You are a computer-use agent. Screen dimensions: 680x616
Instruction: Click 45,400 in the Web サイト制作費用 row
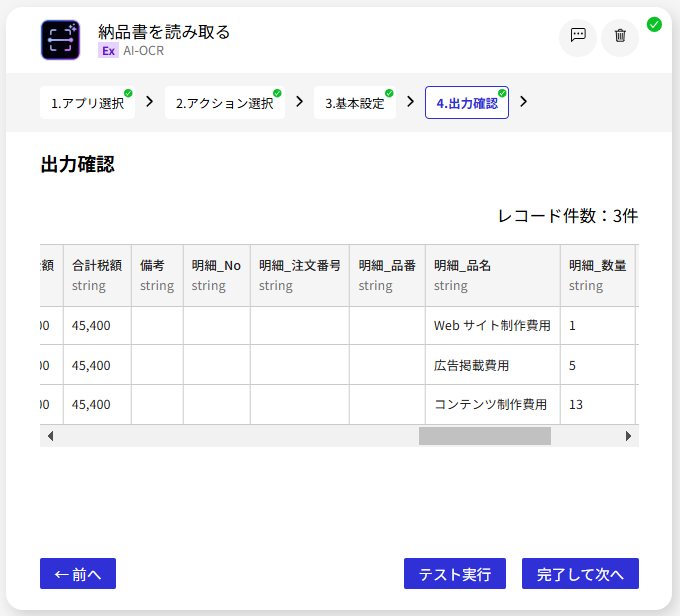(x=97, y=325)
